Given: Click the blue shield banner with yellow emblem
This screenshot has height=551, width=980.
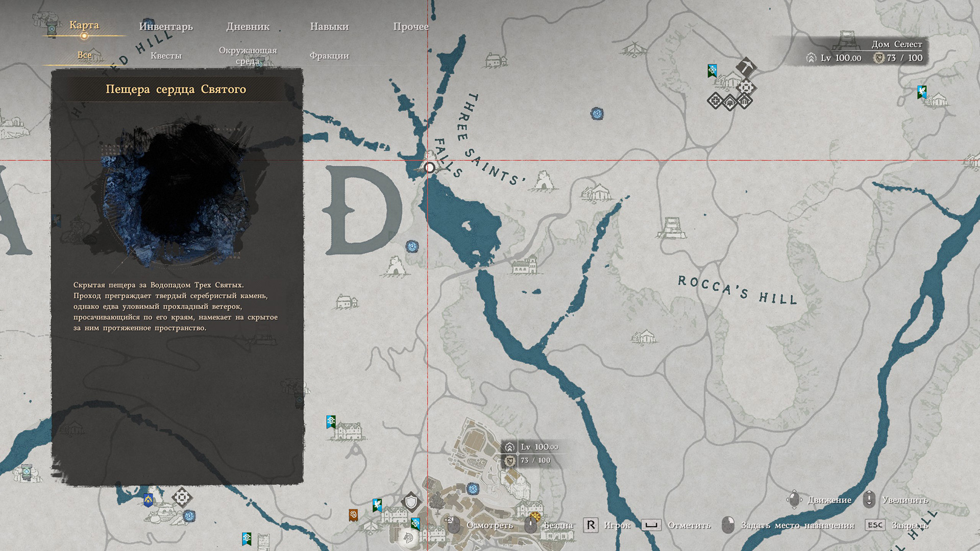Looking at the screenshot, I should pos(148,500).
